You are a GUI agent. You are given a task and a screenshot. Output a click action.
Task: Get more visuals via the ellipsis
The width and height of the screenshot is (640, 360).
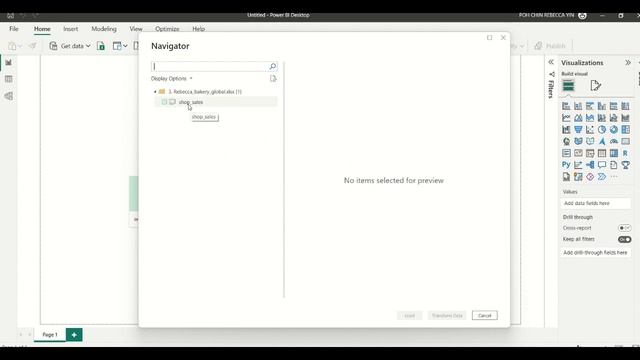(614, 177)
